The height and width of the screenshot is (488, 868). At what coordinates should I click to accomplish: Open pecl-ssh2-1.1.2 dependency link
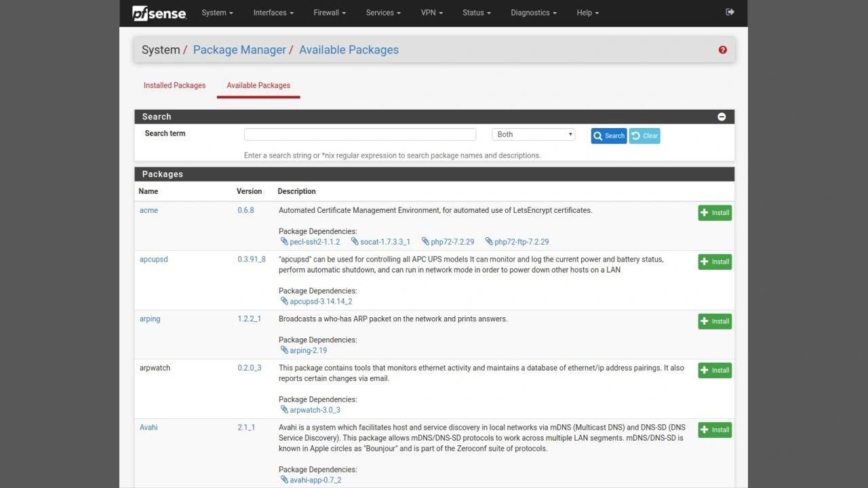315,241
